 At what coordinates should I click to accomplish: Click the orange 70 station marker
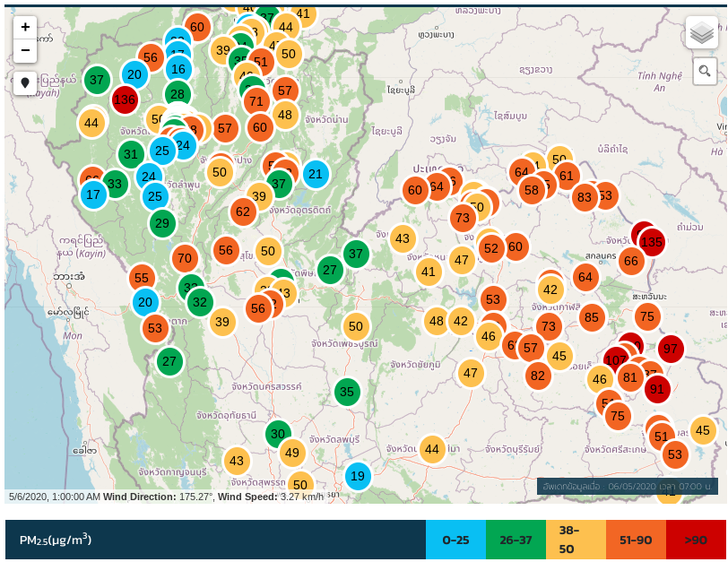click(185, 259)
